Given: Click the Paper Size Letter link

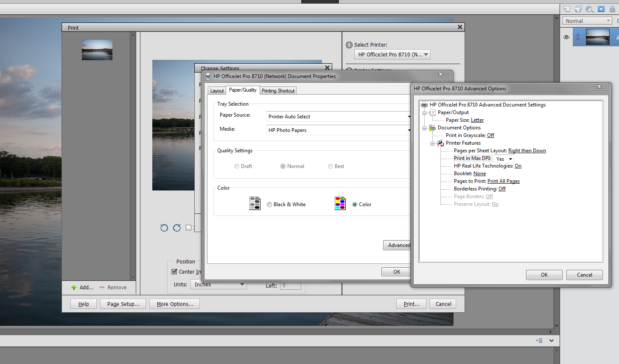Looking at the screenshot, I should click(477, 120).
